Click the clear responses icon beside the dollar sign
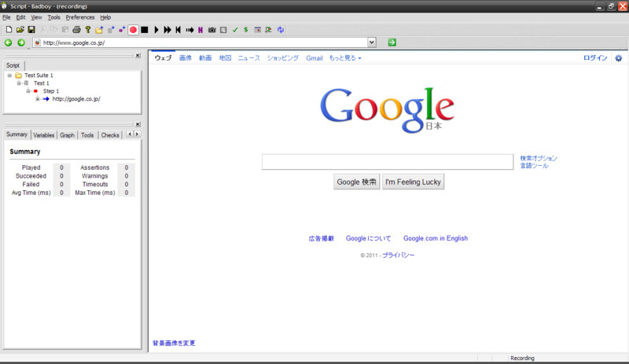Viewport: 629px width, 364px height. (x=258, y=30)
